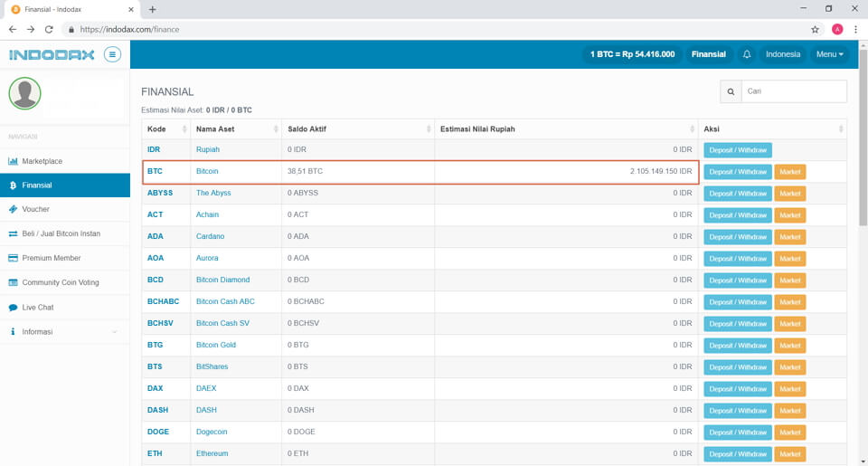Open Marketplace in sidebar
The height and width of the screenshot is (466, 868).
click(65, 161)
